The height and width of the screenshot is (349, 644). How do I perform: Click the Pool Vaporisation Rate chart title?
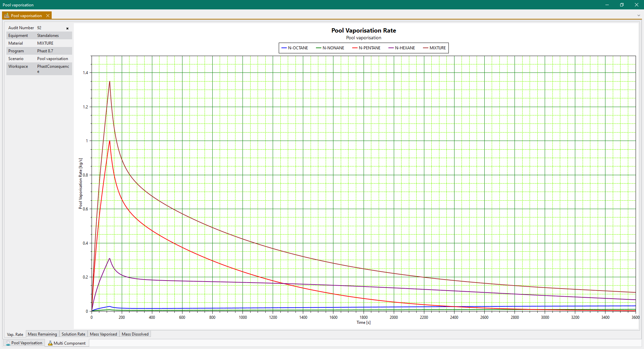364,31
